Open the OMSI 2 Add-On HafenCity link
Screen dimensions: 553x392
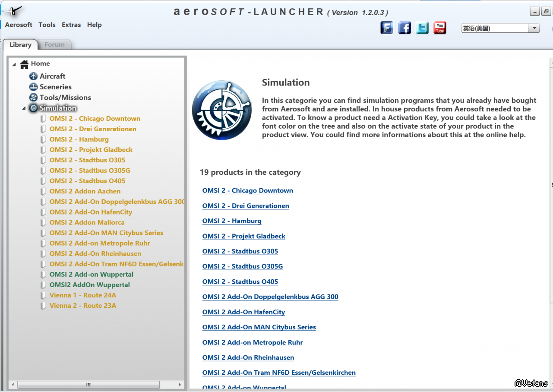pyautogui.click(x=243, y=312)
